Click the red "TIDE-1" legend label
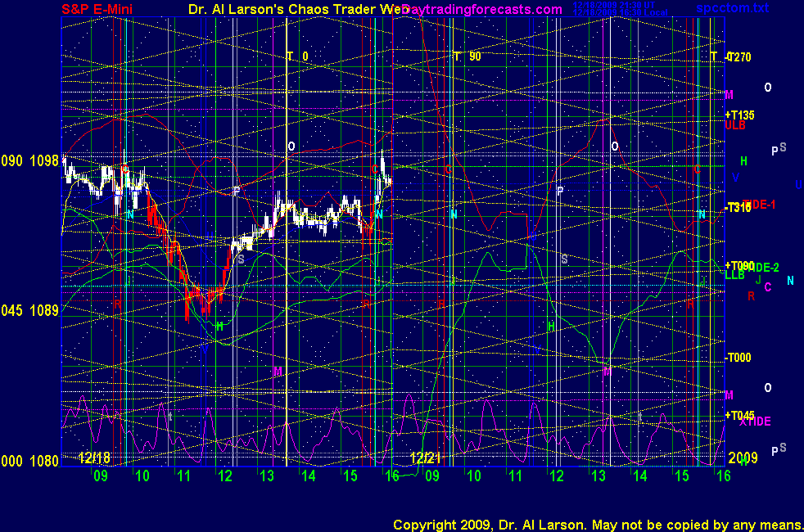 click(x=759, y=205)
